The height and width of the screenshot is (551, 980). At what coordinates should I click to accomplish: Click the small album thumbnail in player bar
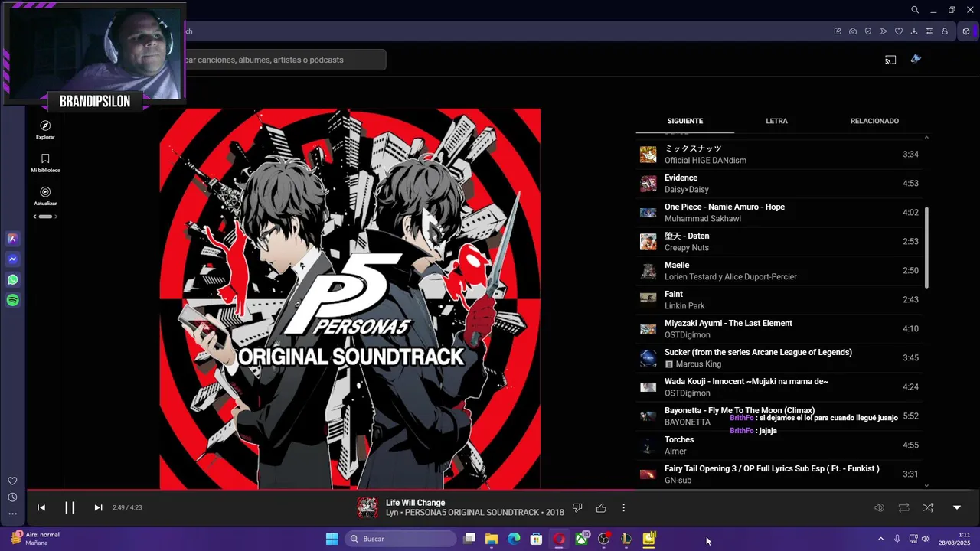(367, 507)
